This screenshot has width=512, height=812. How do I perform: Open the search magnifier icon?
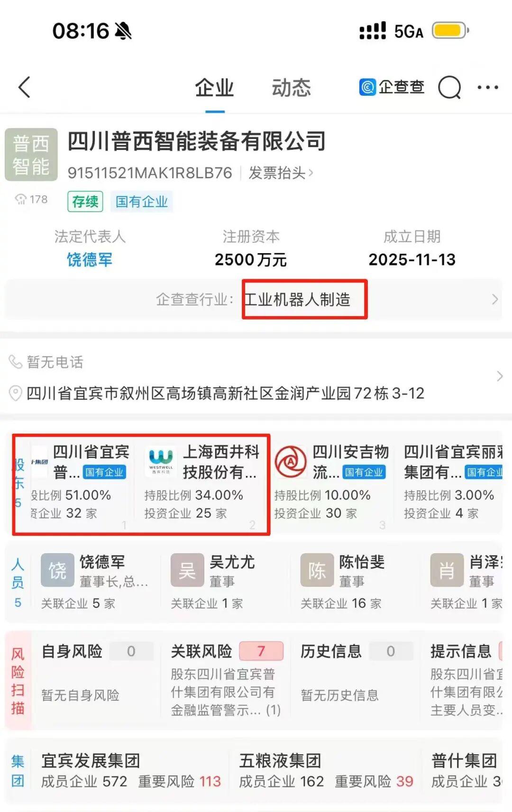[x=449, y=87]
